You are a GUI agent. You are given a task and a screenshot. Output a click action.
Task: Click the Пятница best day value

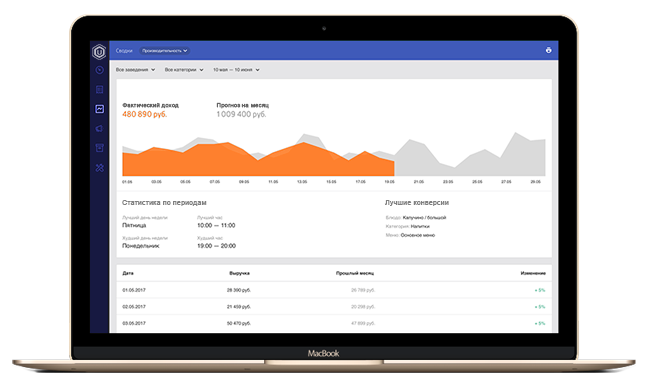coord(134,225)
